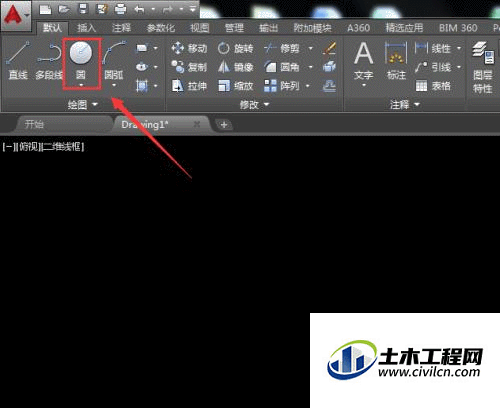The height and width of the screenshot is (408, 500).
Task: Switch to the 视图 ribbon tab
Action: pos(200,28)
